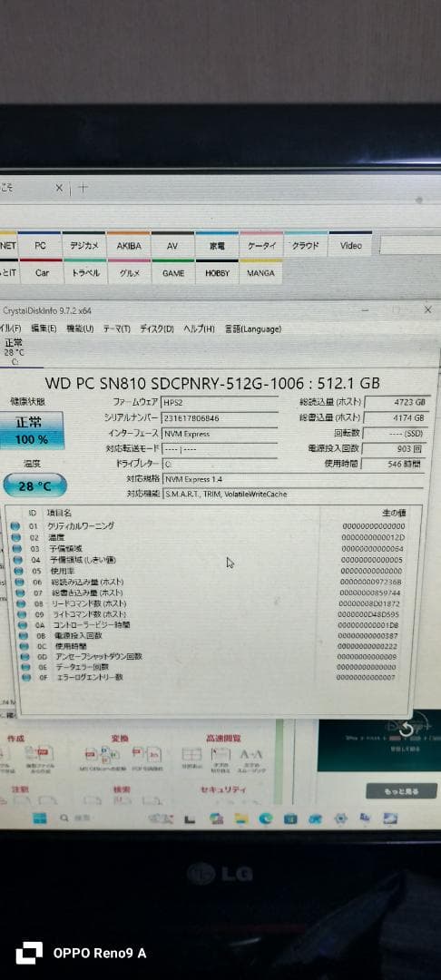Click the もっと見る button in the background window
The height and width of the screenshot is (980, 441).
(401, 791)
